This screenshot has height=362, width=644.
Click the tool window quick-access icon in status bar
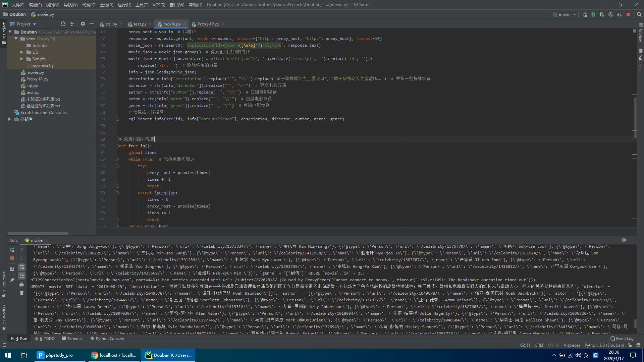point(4,345)
